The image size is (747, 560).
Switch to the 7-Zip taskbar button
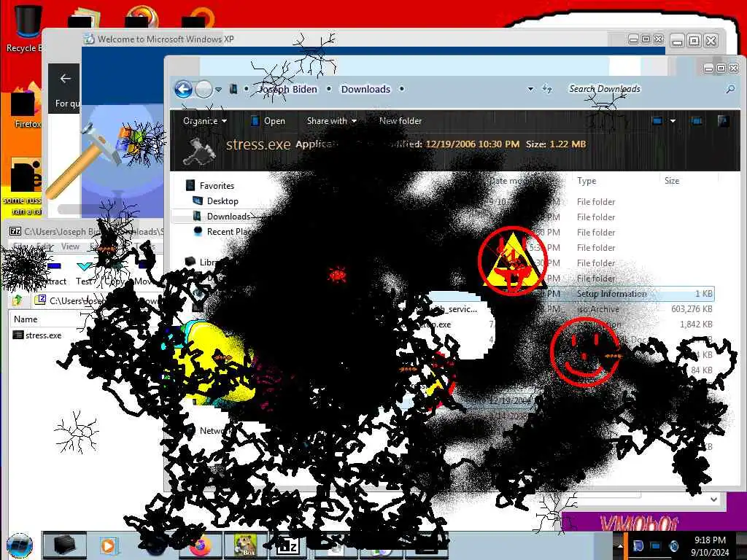pyautogui.click(x=287, y=547)
